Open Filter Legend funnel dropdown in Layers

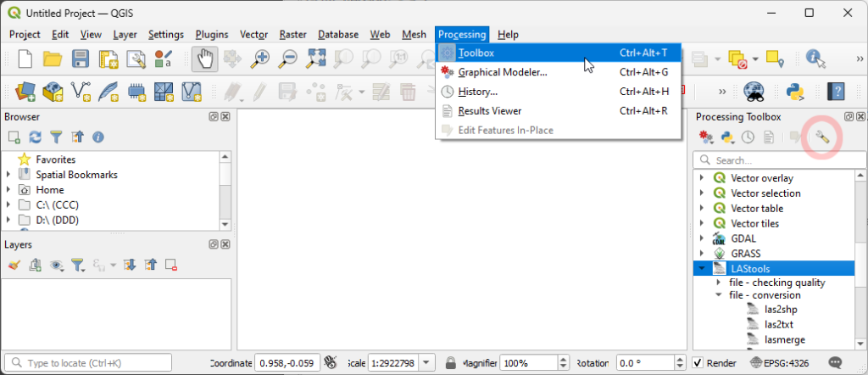[x=79, y=266]
